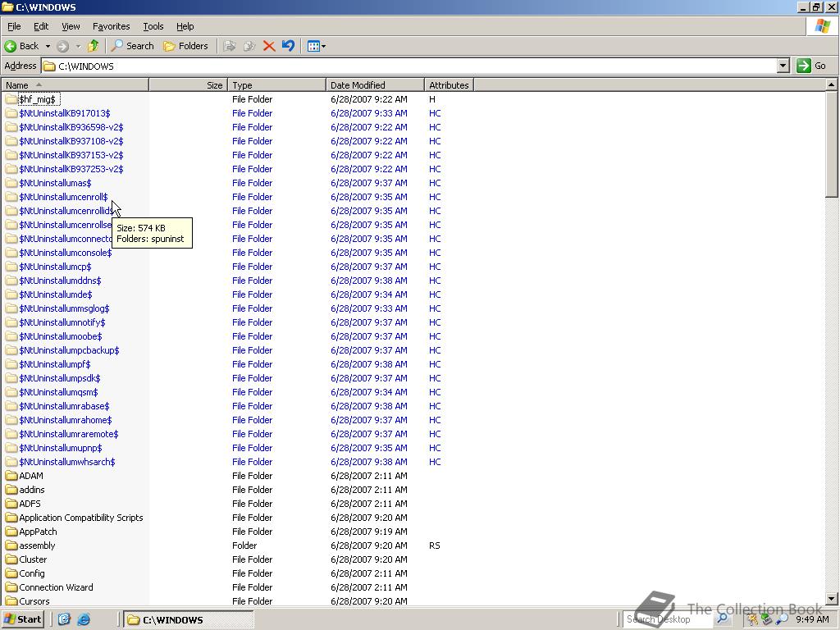Select folder $NtUninstallumde$

pos(56,294)
